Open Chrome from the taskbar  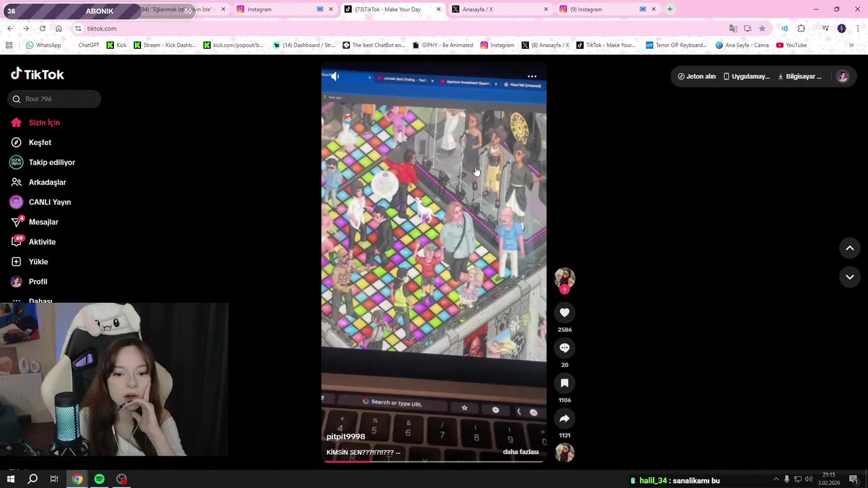click(77, 479)
